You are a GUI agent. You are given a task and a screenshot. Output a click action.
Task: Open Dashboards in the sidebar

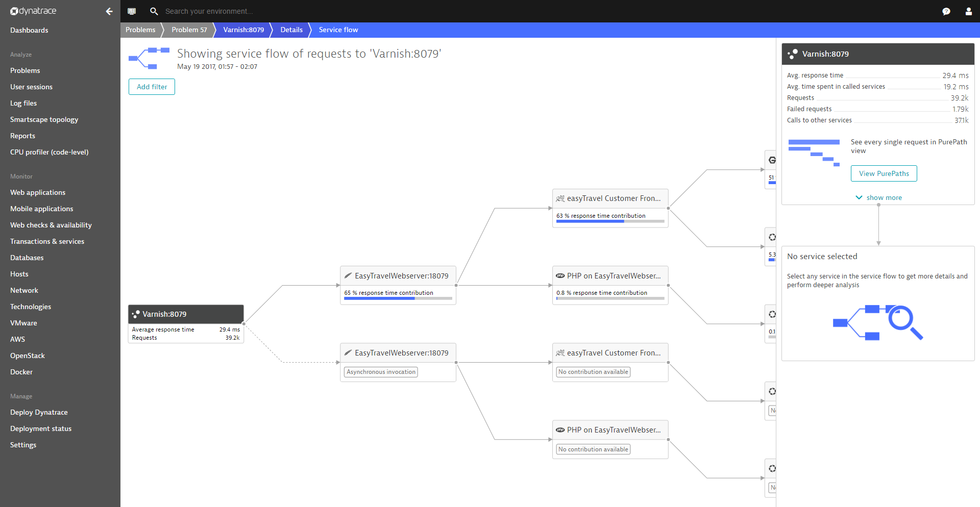(29, 31)
